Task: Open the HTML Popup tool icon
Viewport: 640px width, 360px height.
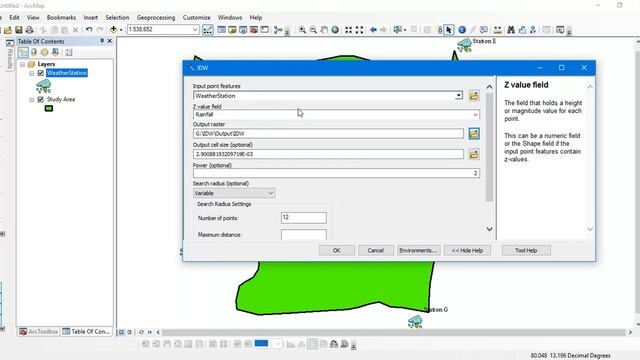Action: 484,30
